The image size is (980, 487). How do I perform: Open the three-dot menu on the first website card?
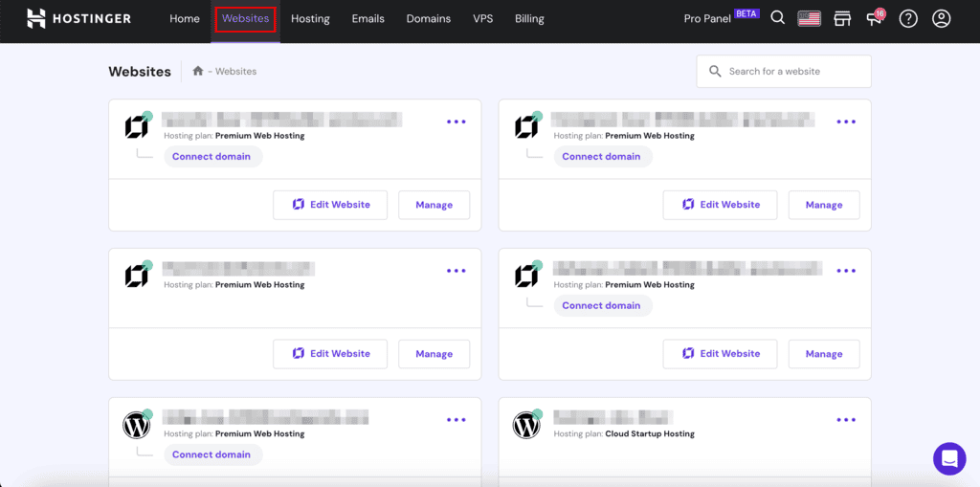(456, 122)
